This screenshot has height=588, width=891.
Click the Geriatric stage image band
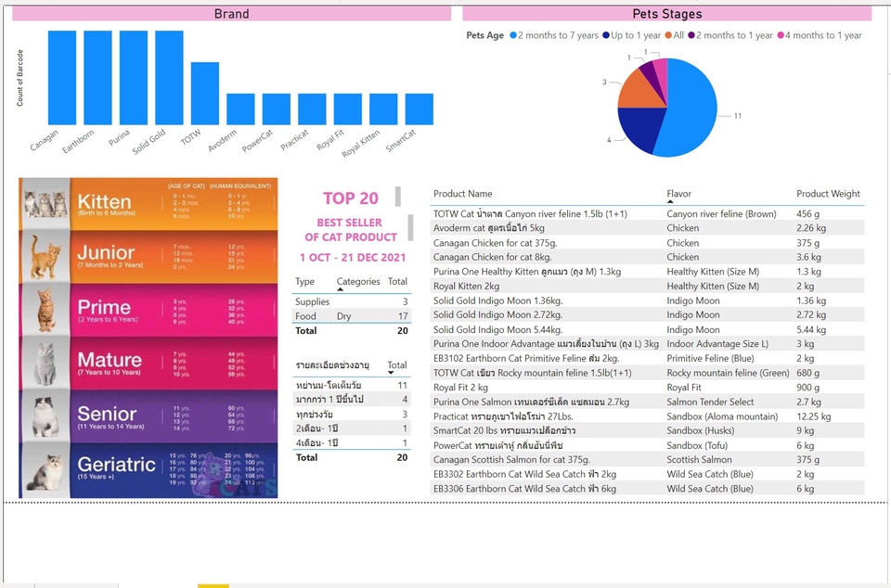(x=148, y=470)
